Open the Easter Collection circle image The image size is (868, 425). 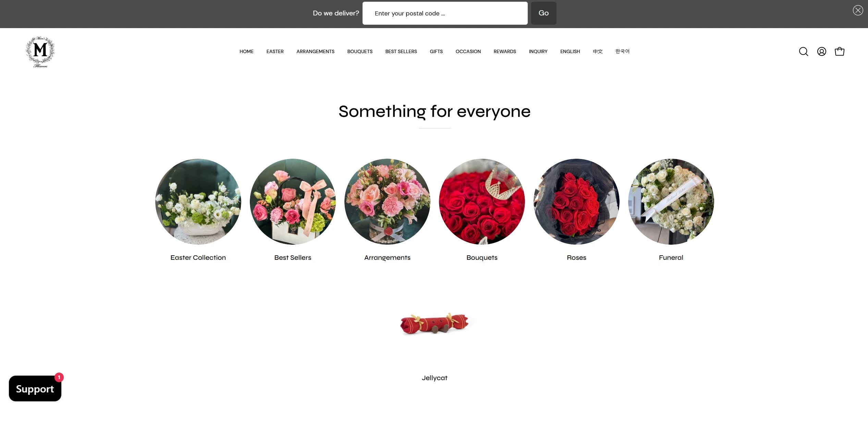198,202
